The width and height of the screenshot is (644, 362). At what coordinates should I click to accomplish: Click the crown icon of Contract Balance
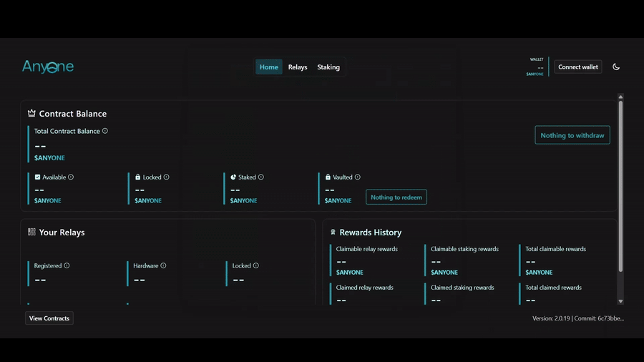click(x=31, y=113)
